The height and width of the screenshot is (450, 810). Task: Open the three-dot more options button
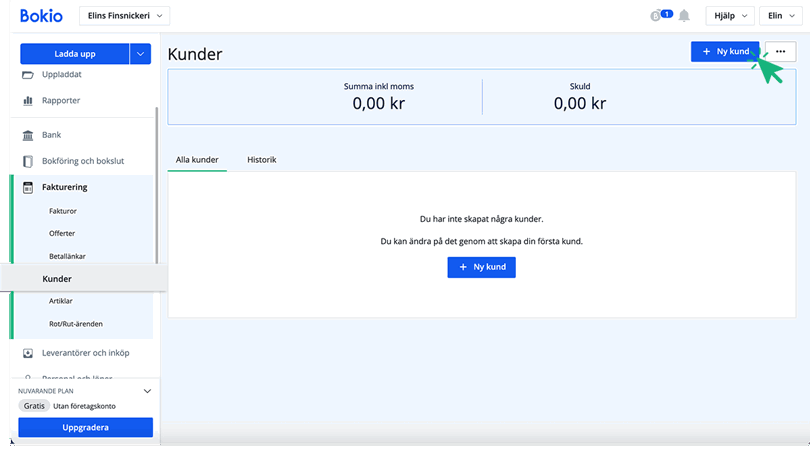pos(780,51)
